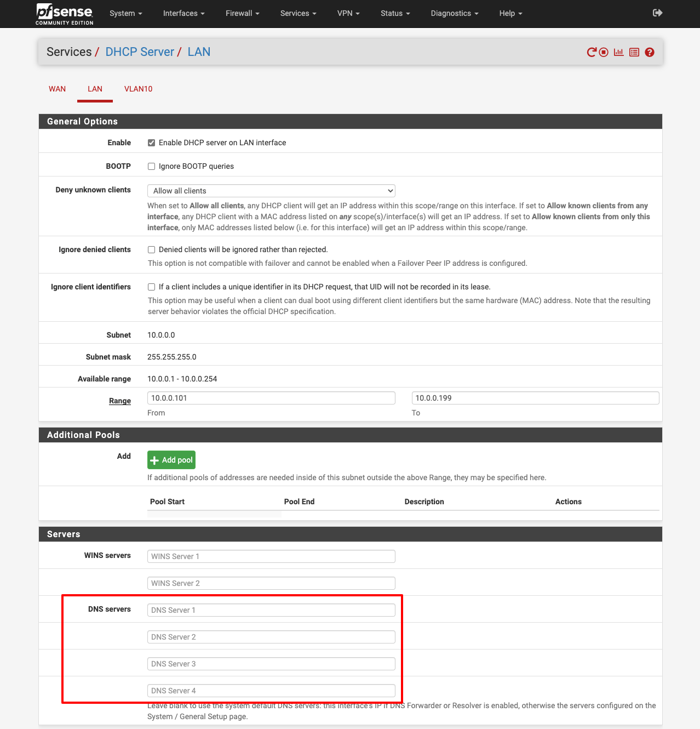Click the Range From address field
Viewport: 700px width, 729px height.
click(x=271, y=398)
